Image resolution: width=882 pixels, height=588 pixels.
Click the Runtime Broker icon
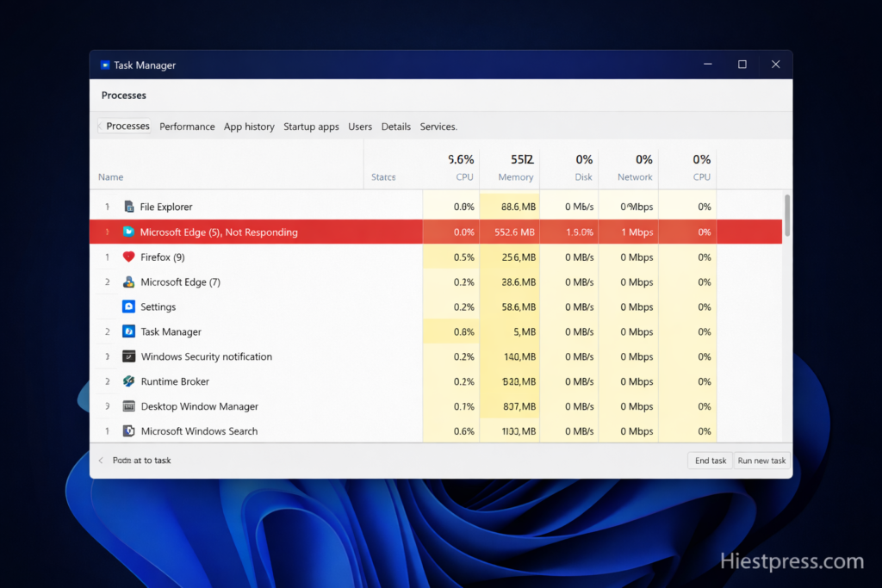[x=129, y=381]
